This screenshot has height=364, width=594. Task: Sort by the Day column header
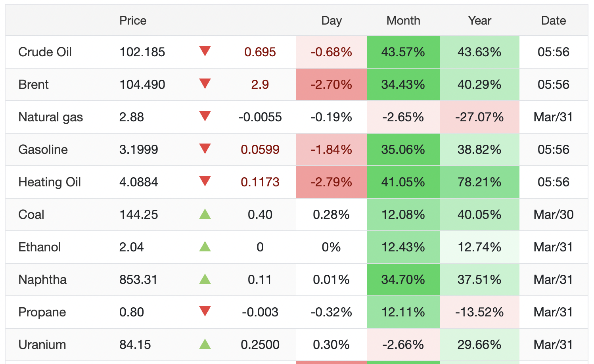331,21
